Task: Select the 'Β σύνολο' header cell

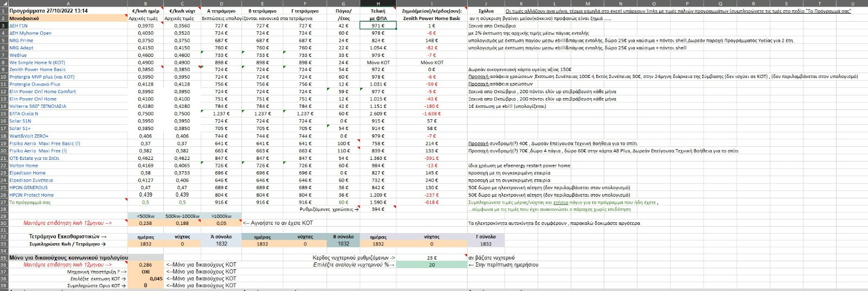Action: tap(343, 236)
